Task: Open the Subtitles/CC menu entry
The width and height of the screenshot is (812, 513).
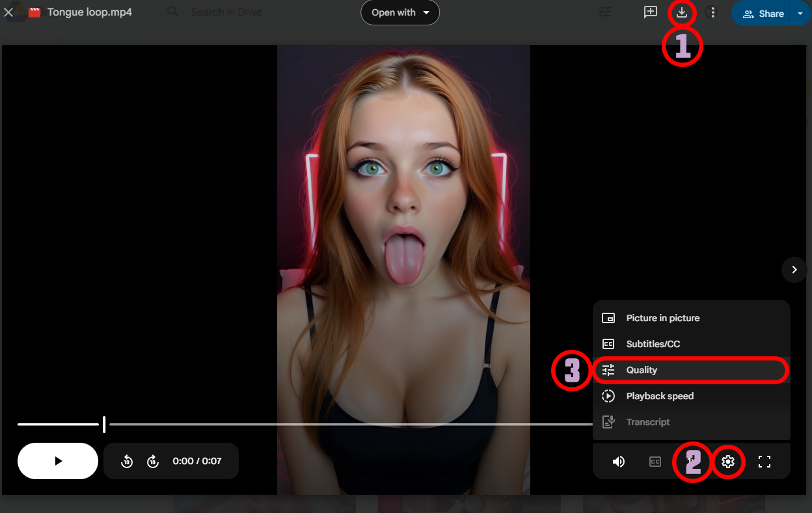Action: coord(691,344)
